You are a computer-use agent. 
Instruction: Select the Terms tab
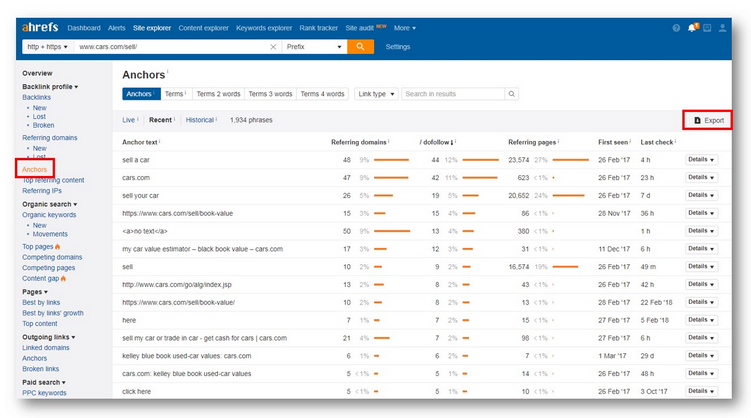175,94
